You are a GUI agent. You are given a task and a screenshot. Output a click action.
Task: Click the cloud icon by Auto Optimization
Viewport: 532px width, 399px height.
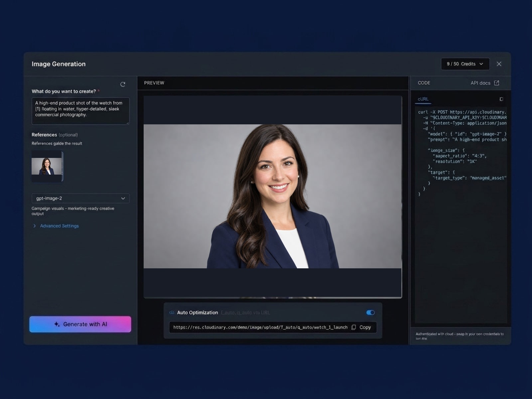(x=172, y=313)
